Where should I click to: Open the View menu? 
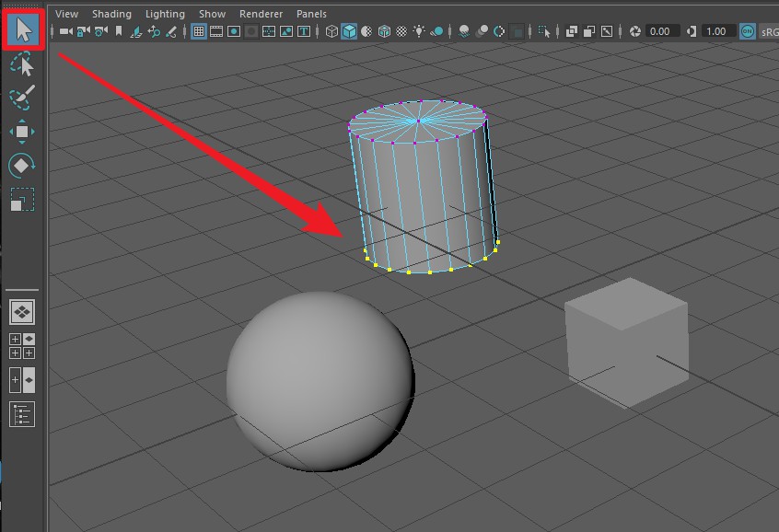coord(66,14)
